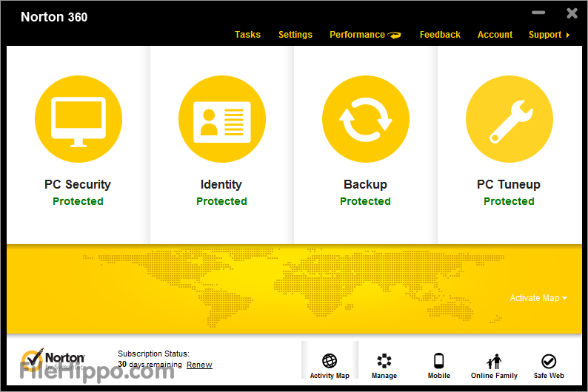Expand the Support menu
Viewport: 588px width, 392px height.
click(x=549, y=35)
